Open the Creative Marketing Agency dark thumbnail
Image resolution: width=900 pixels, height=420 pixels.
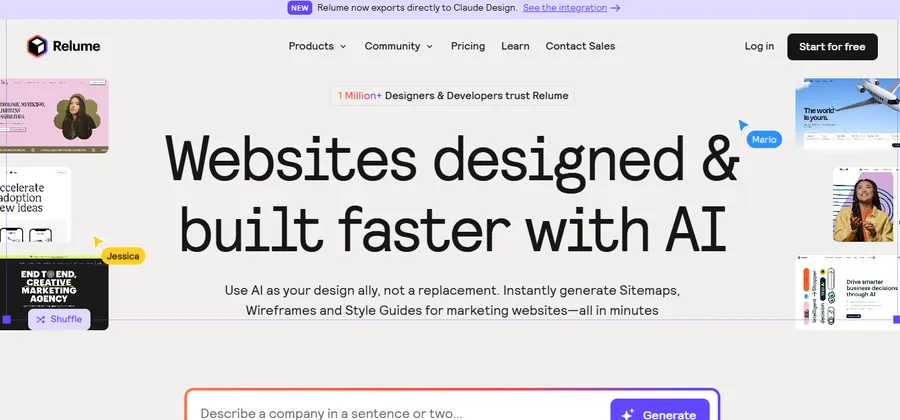click(x=54, y=293)
